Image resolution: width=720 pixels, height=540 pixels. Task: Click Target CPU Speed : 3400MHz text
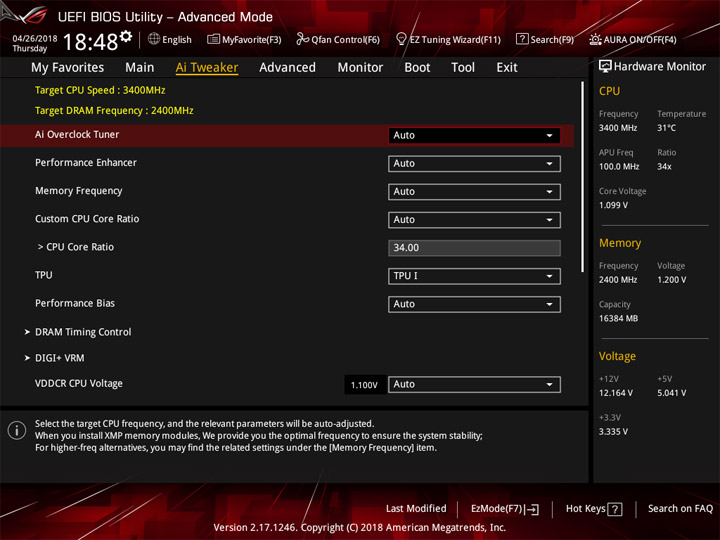(100, 90)
